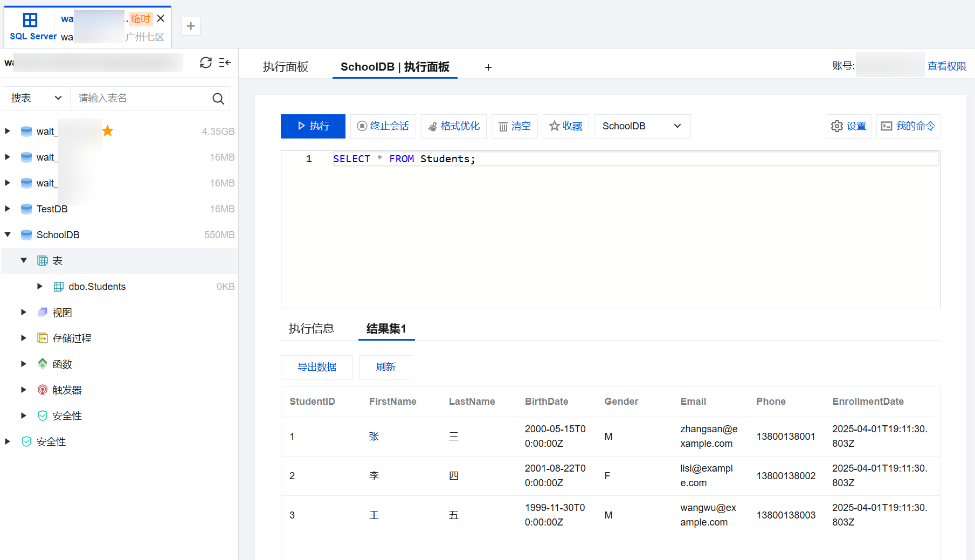The height and width of the screenshot is (560, 975).
Task: Switch to the first 执行面板 tab
Action: [285, 67]
